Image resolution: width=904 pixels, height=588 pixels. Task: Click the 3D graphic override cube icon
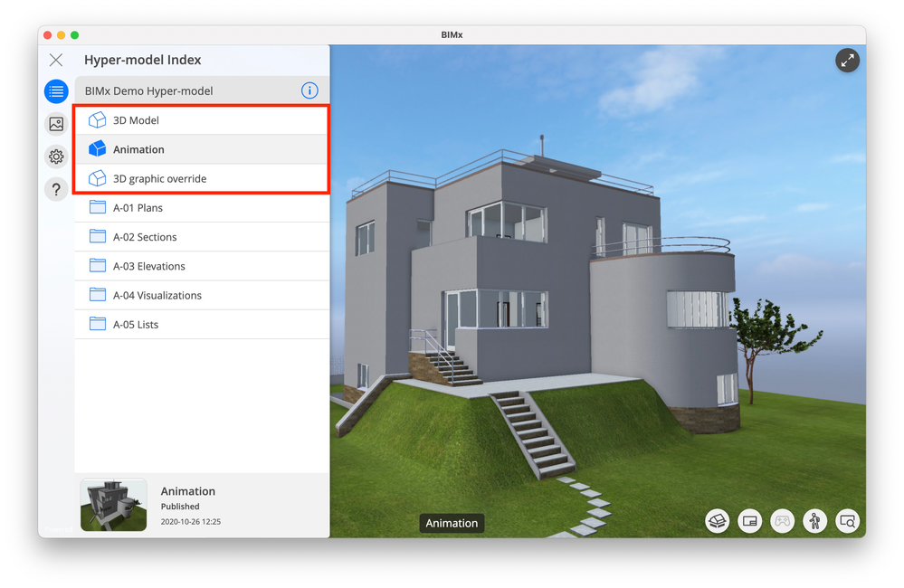98,178
